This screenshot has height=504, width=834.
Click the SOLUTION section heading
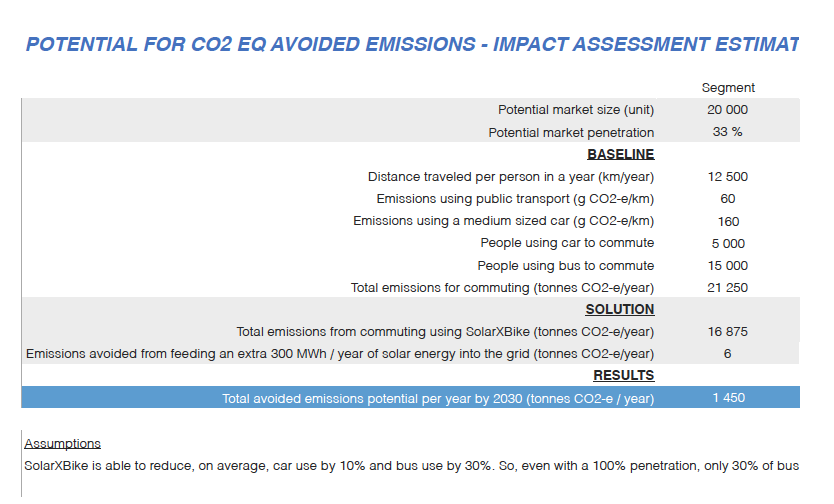tap(620, 310)
